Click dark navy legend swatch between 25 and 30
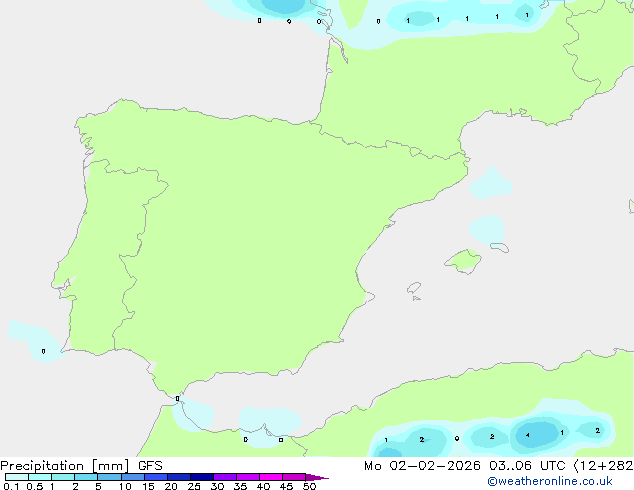Screen dimensions: 634x490 (x=202, y=477)
